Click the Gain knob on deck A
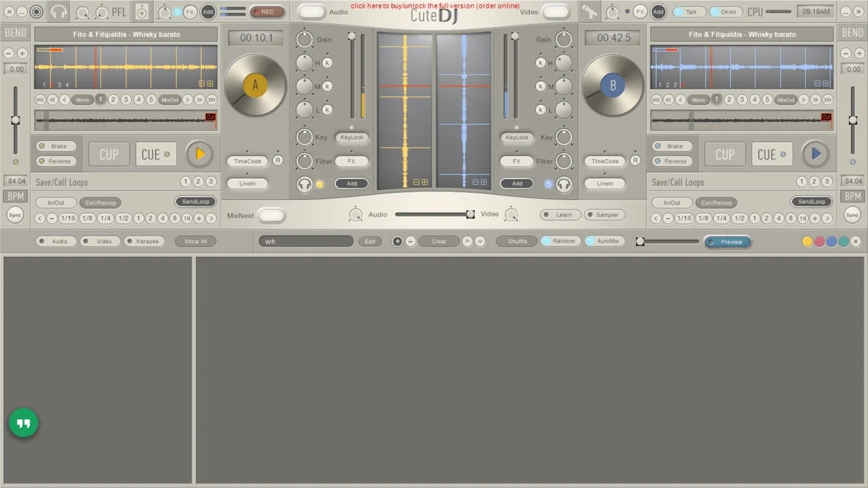868x488 pixels. coord(304,40)
